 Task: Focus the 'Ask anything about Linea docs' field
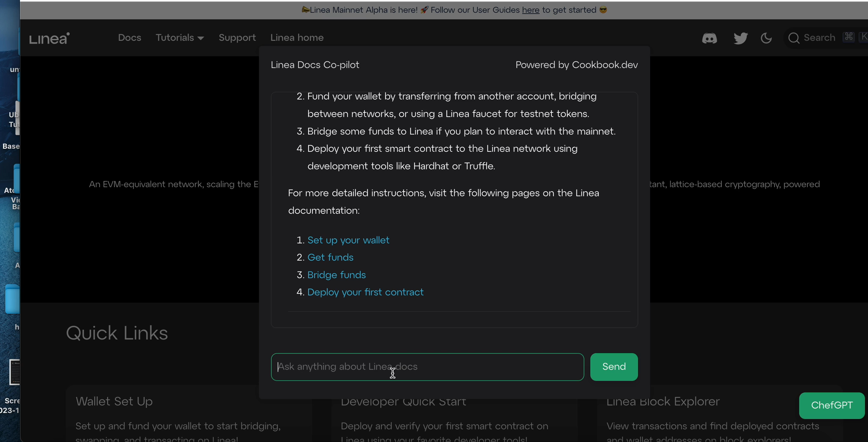pos(427,367)
